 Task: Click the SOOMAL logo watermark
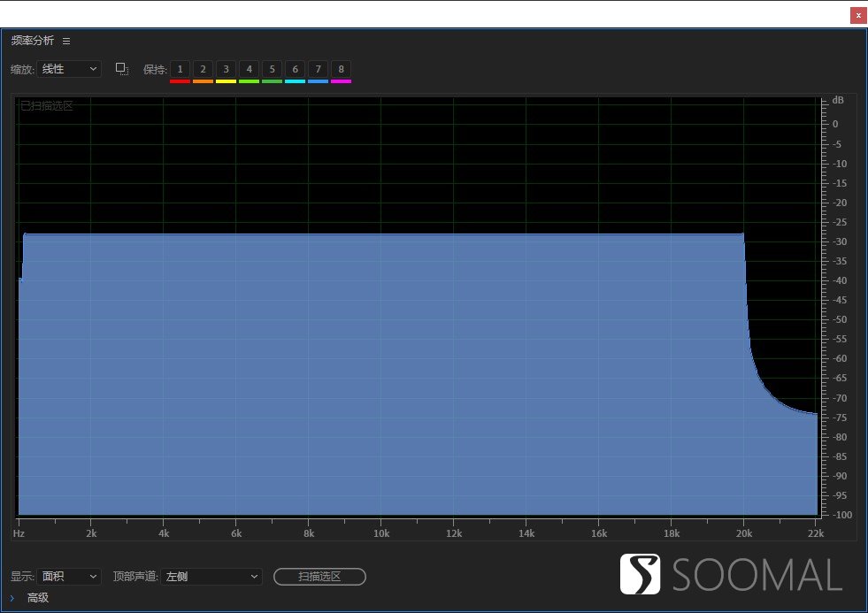[x=731, y=575]
